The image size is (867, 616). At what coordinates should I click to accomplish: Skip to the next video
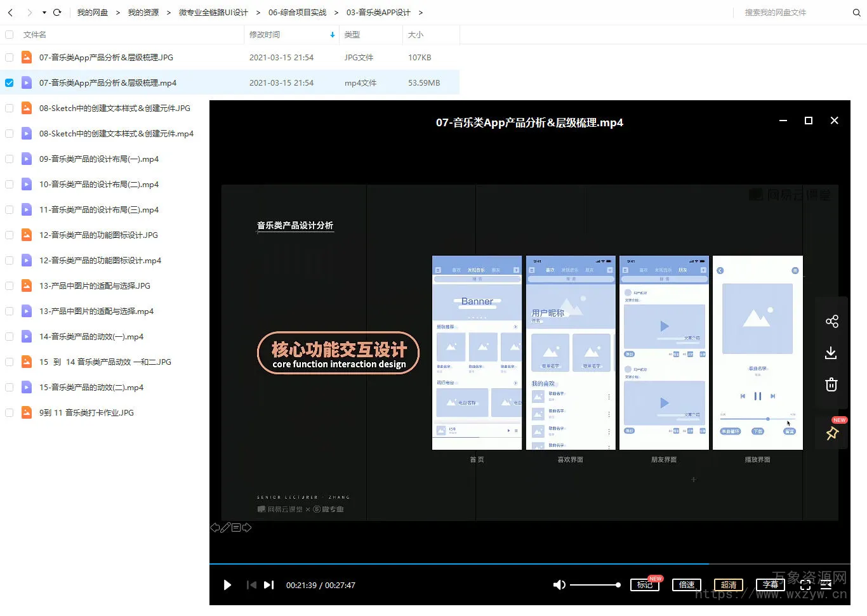coord(269,585)
